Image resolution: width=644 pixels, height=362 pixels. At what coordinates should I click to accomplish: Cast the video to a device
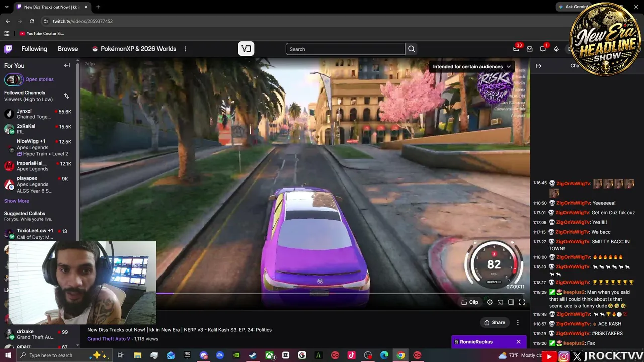tap(500, 302)
